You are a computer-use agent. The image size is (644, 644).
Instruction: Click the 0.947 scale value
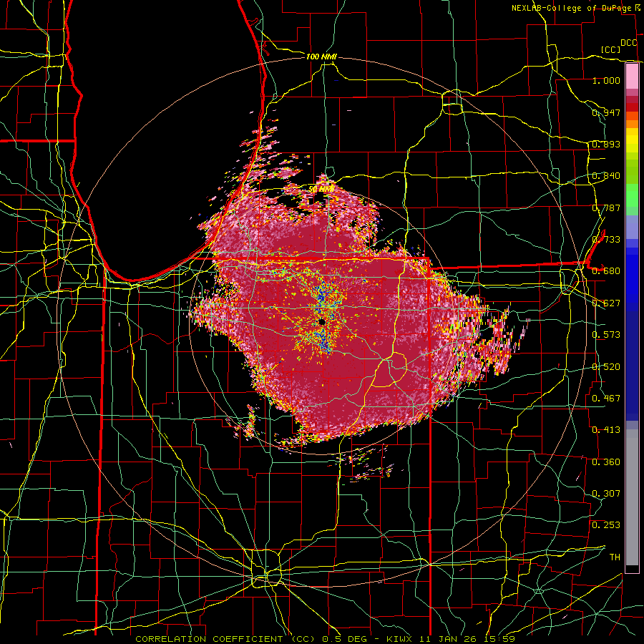pyautogui.click(x=606, y=112)
